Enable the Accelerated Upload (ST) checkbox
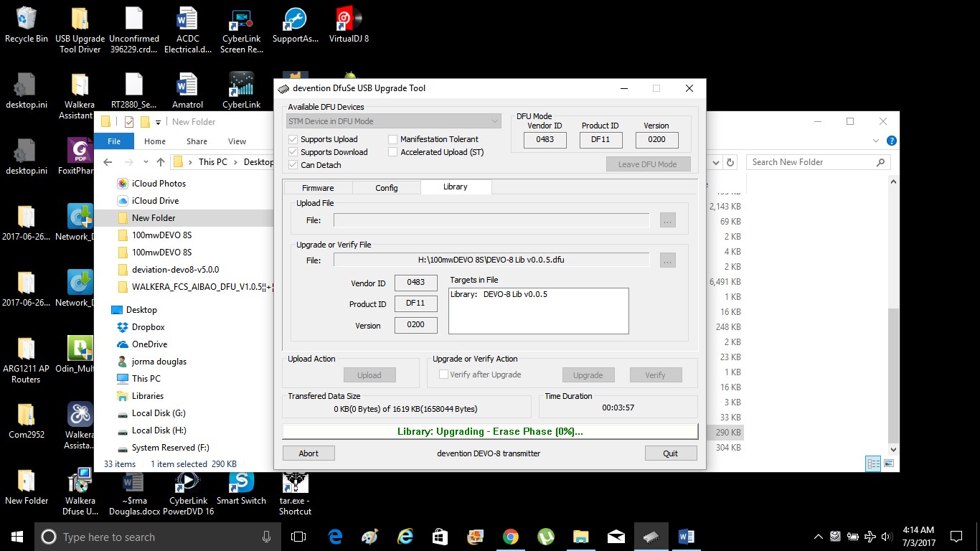The image size is (980, 551). tap(393, 152)
